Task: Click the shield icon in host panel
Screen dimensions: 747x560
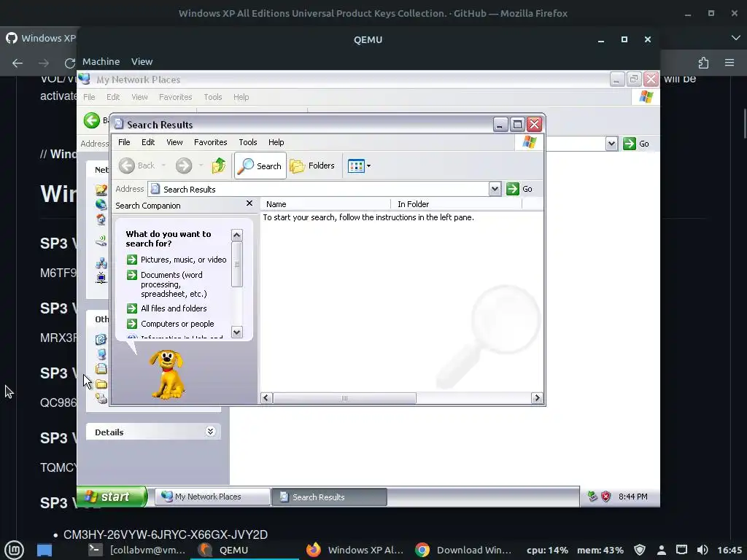Action: coord(640,550)
